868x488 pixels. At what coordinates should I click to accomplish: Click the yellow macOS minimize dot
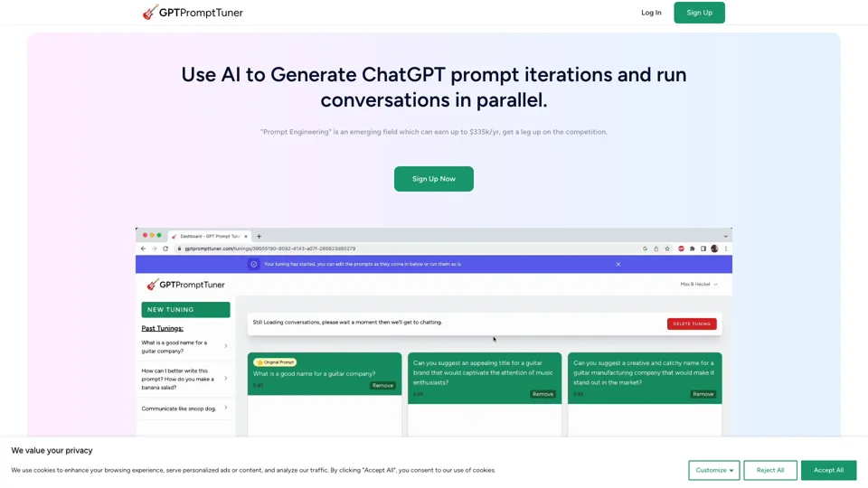[x=152, y=236]
